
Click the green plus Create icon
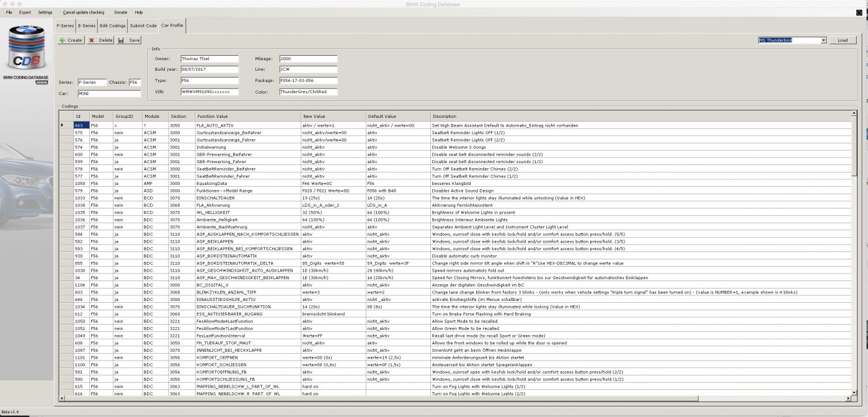pyautogui.click(x=63, y=40)
